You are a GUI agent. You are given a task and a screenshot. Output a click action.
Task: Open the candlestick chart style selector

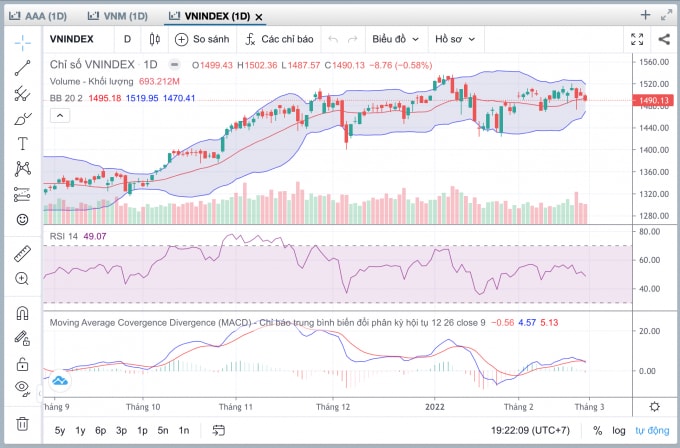154,39
